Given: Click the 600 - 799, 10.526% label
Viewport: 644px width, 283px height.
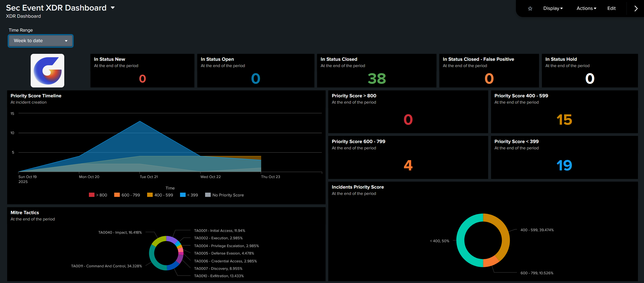Looking at the screenshot, I should coord(537,273).
